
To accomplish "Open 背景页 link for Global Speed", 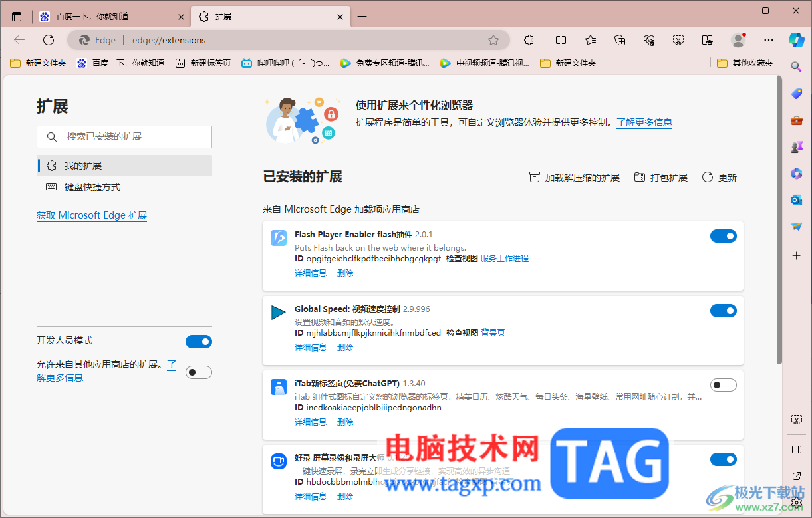I will 493,333.
